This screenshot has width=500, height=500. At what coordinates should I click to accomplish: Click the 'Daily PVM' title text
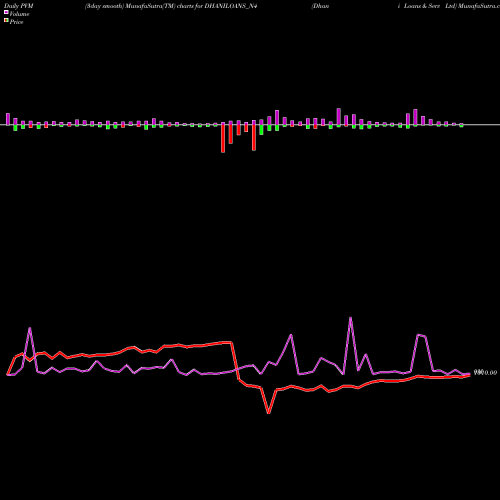click(x=19, y=6)
